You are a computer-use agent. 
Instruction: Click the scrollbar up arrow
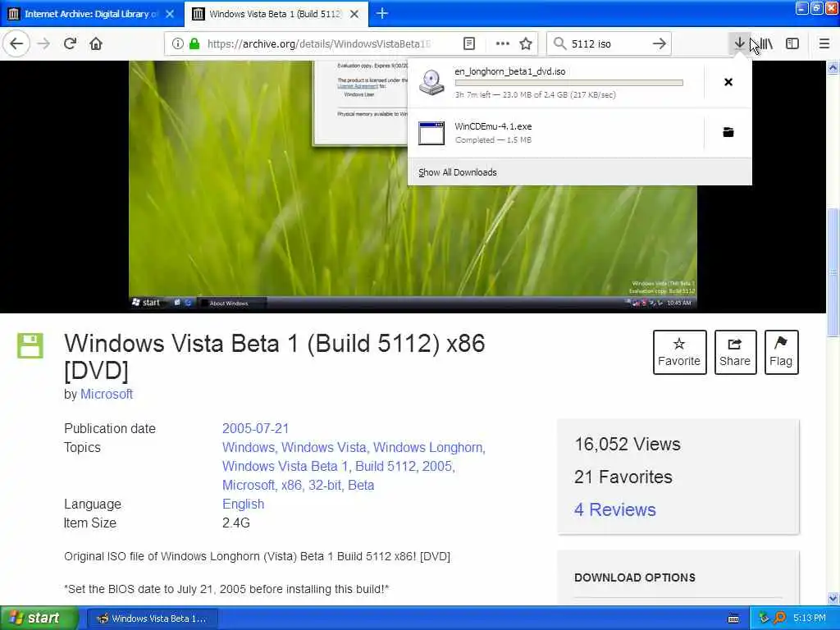(833, 67)
